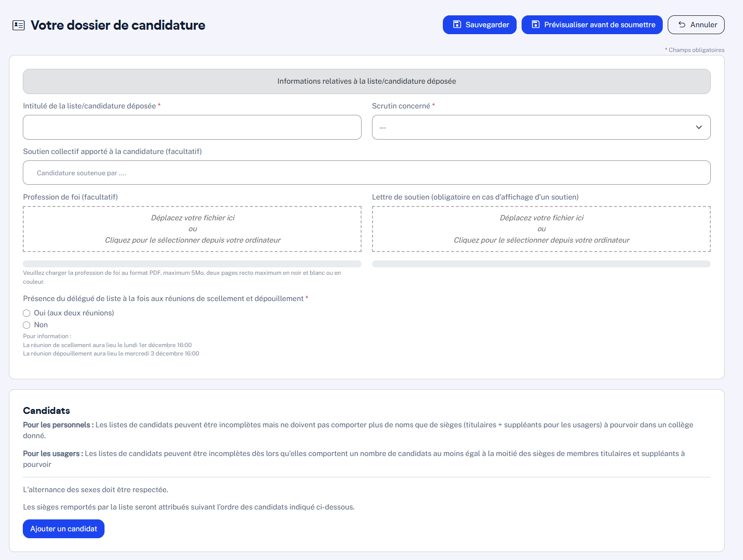The image size is (743, 560).
Task: Click the 'Candidature soutenue par' text field
Action: (367, 173)
